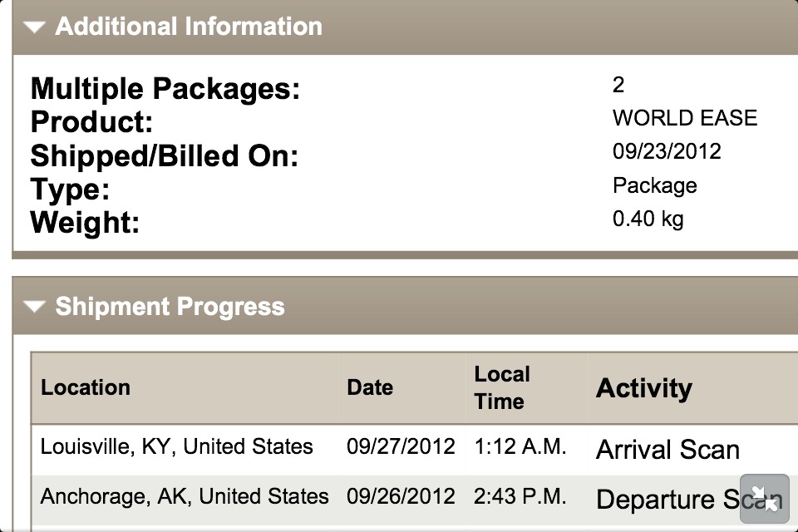Viewport: 798px width, 532px height.
Task: Click the Multiple Packages label
Action: coord(165,88)
